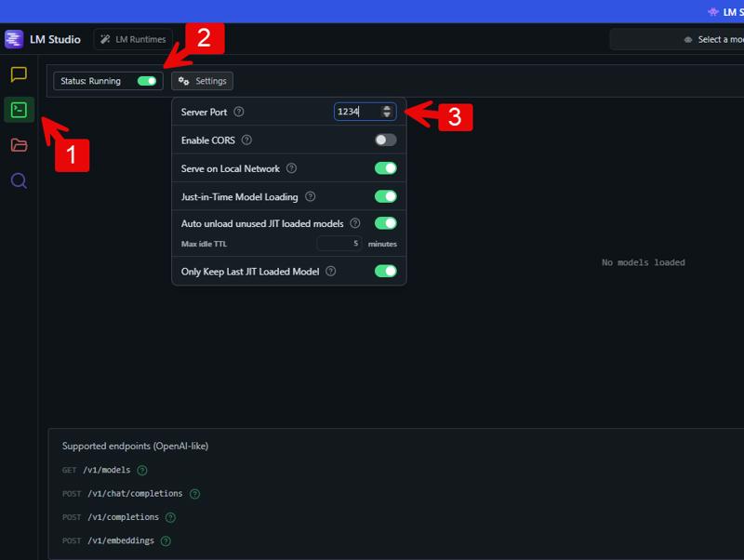Open info icon beside /v1/embeddings

point(166,541)
